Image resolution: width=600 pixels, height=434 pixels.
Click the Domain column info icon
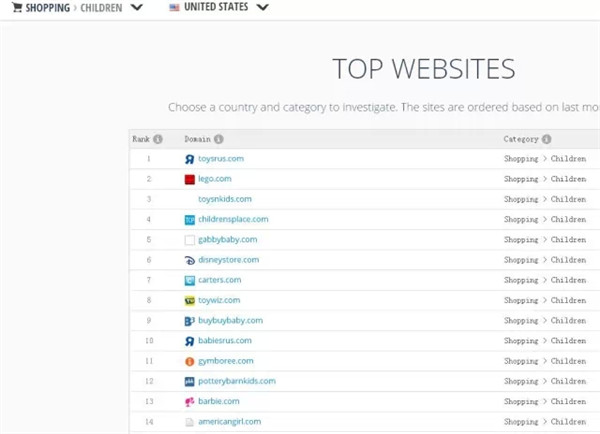click(218, 139)
